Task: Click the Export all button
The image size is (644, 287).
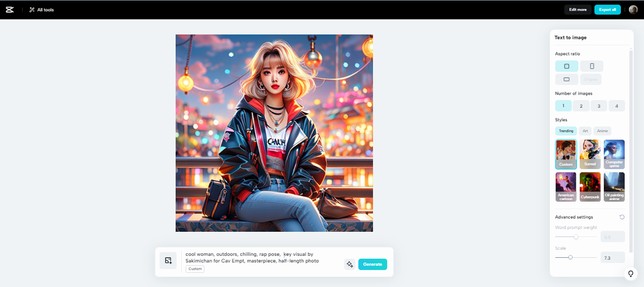Action: click(607, 10)
